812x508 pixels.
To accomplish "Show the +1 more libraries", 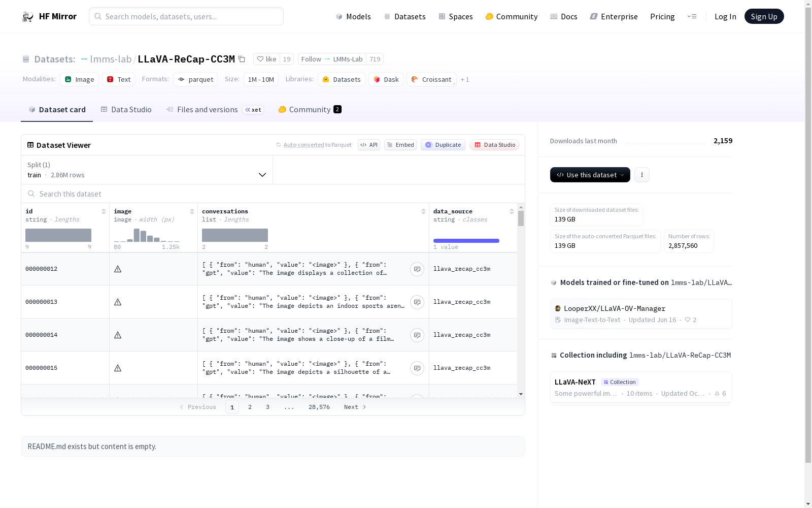I will pos(465,80).
